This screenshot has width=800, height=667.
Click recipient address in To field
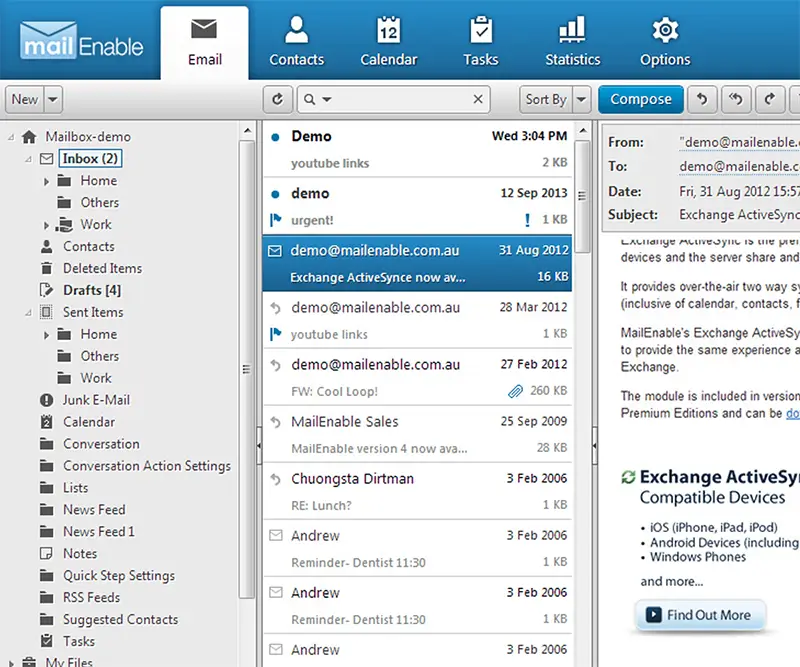tap(739, 166)
